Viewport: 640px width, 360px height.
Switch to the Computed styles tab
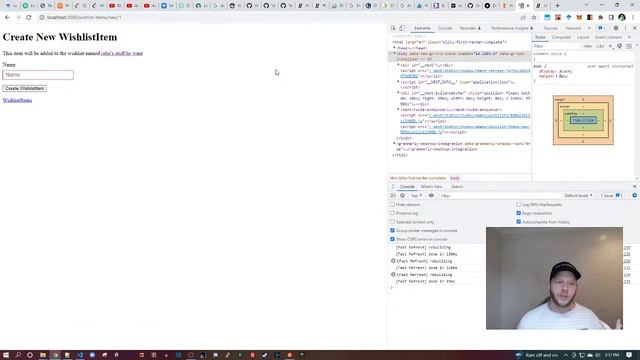561,37
